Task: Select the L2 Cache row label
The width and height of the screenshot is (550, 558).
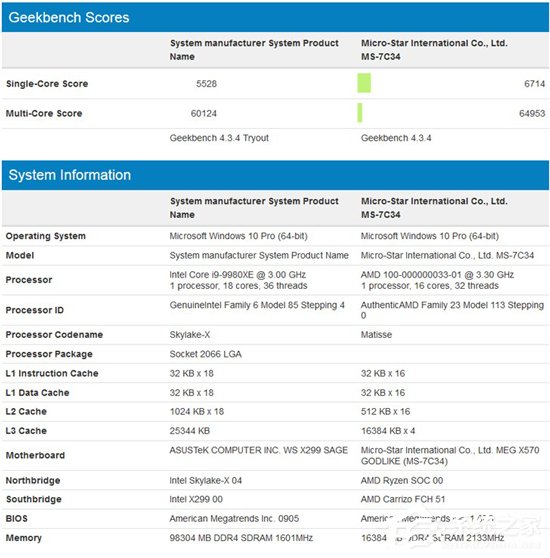Action: pos(26,412)
